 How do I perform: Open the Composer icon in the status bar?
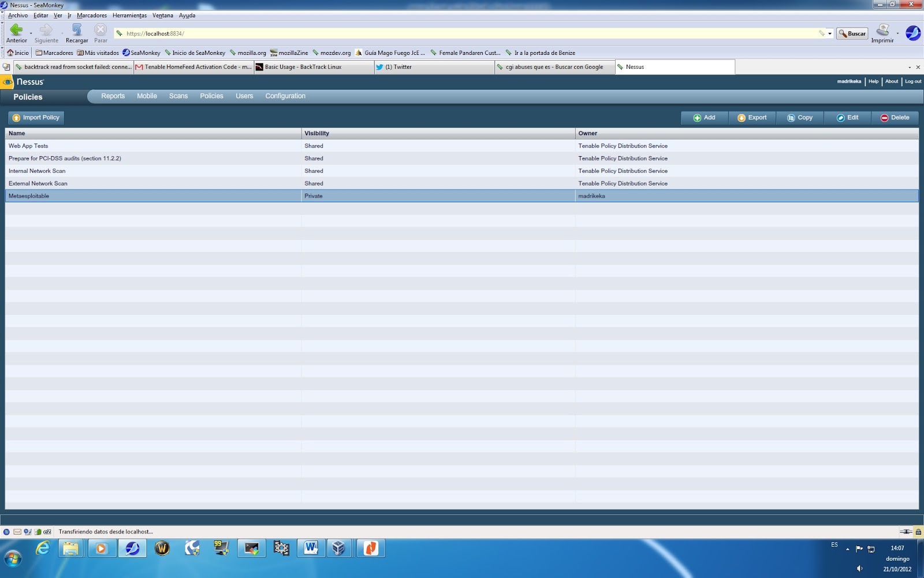pos(27,532)
